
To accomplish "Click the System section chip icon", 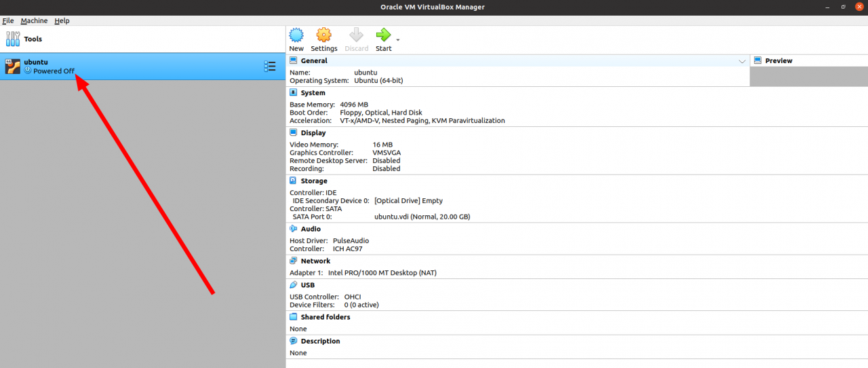I will tap(294, 92).
